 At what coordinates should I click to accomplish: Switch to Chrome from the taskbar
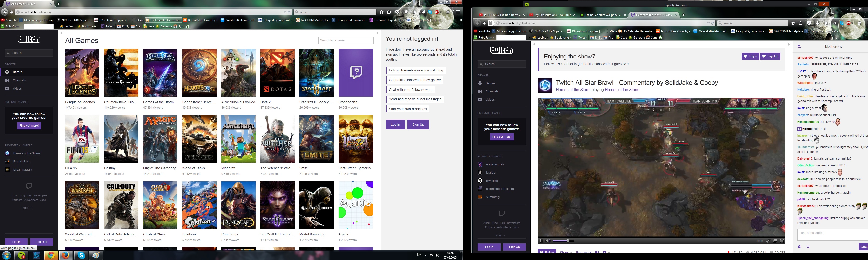coord(51,256)
